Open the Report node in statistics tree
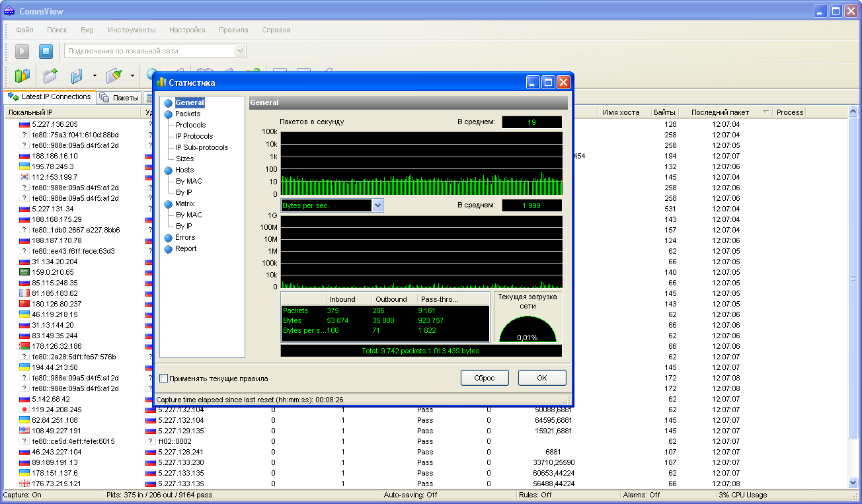The height and width of the screenshot is (504, 862). pyautogui.click(x=185, y=248)
